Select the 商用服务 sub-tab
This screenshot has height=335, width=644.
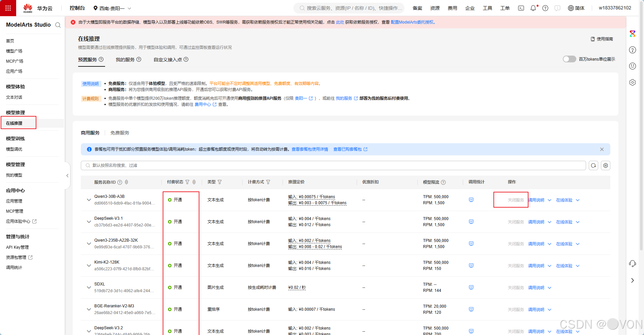[90, 133]
